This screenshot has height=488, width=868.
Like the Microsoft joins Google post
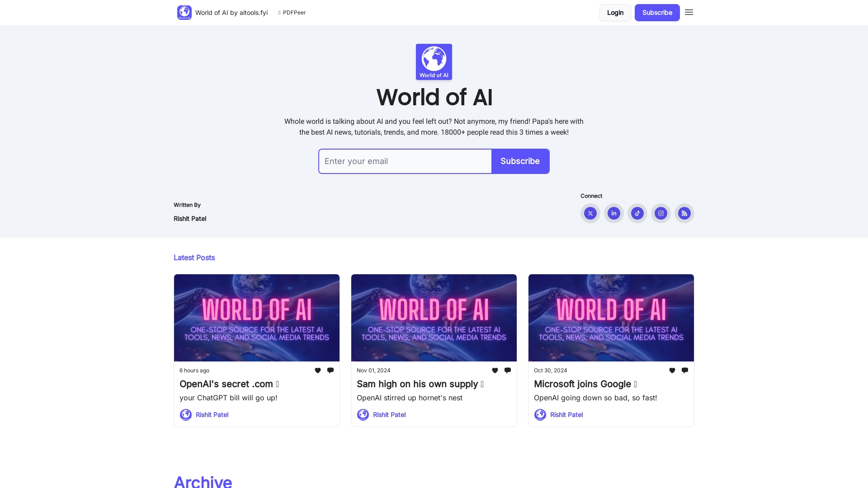click(672, 371)
